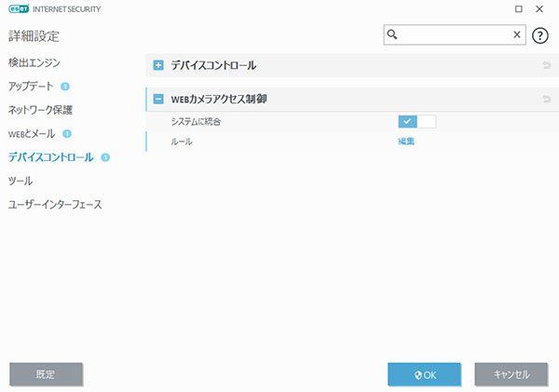This screenshot has width=559, height=392.
Task: Focus the search input field
Action: (455, 34)
